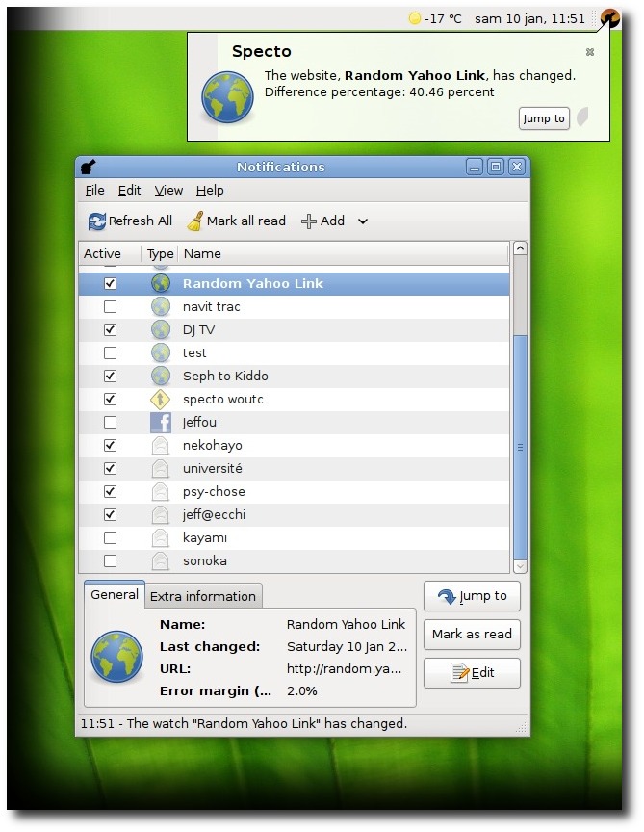The width and height of the screenshot is (644, 832).
Task: Open the Add dropdown arrow
Action: (363, 221)
